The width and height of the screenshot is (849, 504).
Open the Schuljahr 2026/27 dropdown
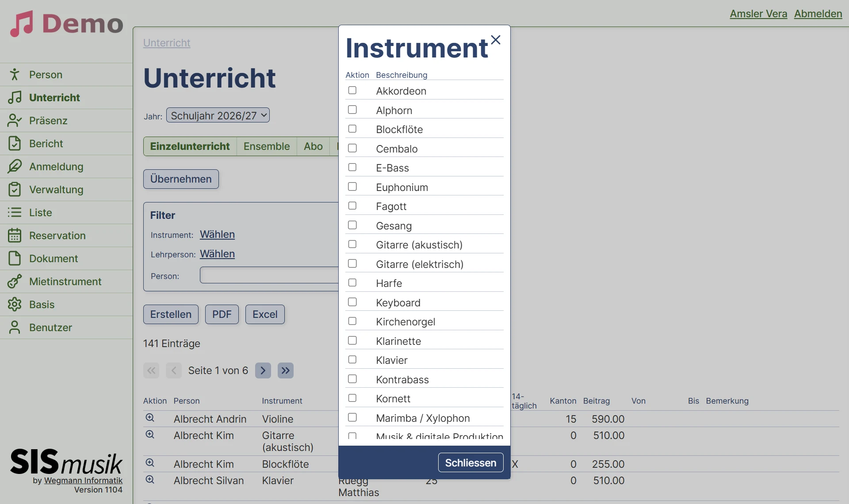pyautogui.click(x=218, y=115)
